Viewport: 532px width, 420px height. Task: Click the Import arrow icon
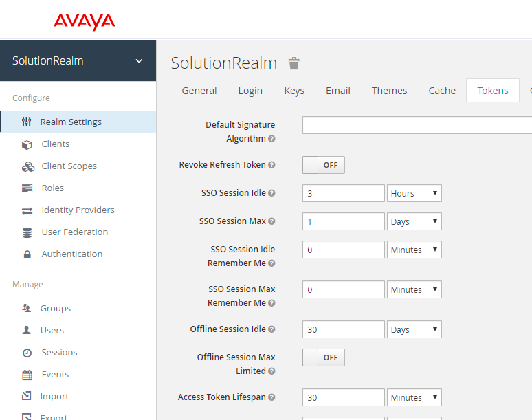[x=27, y=396]
